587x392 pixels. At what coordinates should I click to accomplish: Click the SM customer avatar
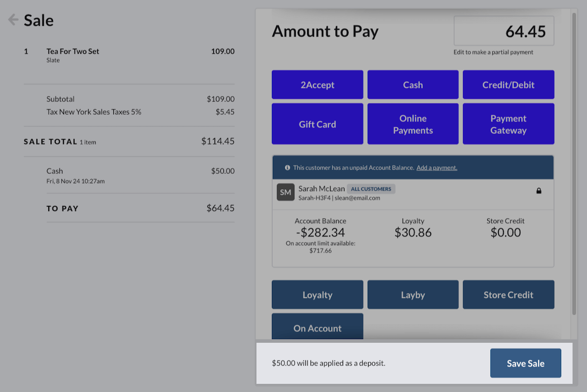coord(285,192)
